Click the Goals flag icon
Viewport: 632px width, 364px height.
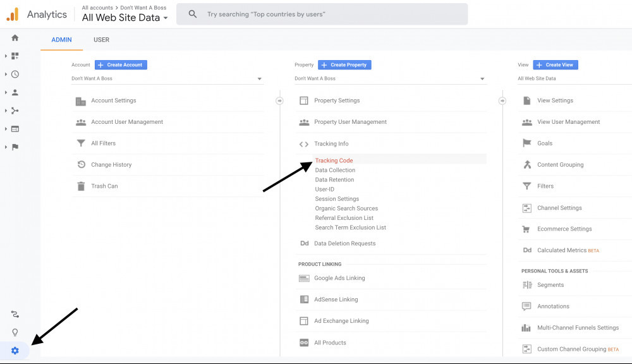pos(527,143)
